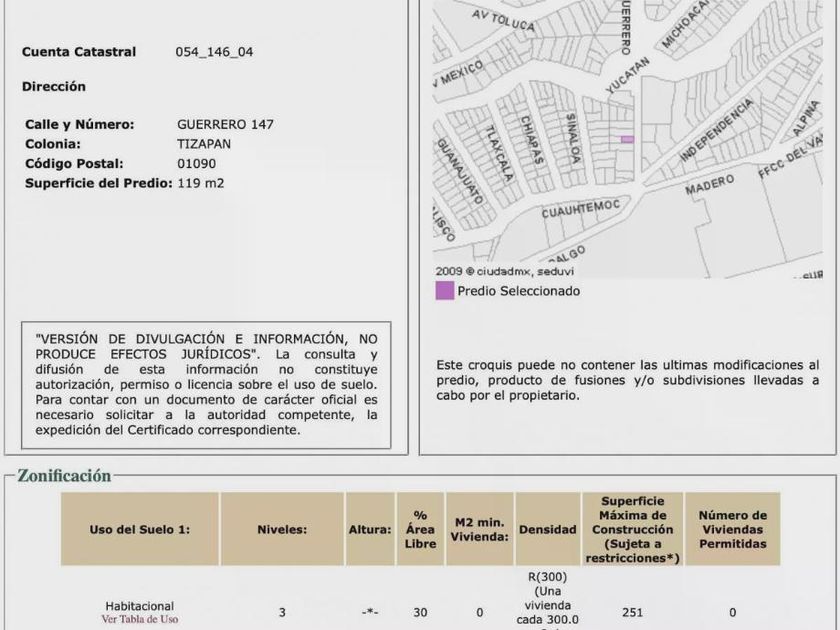Click the lot area value 119 m2
This screenshot has height=630, width=840.
click(200, 183)
